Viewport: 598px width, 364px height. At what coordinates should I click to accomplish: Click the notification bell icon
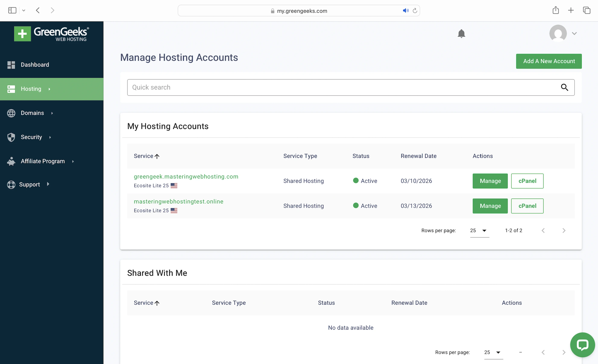point(461,34)
